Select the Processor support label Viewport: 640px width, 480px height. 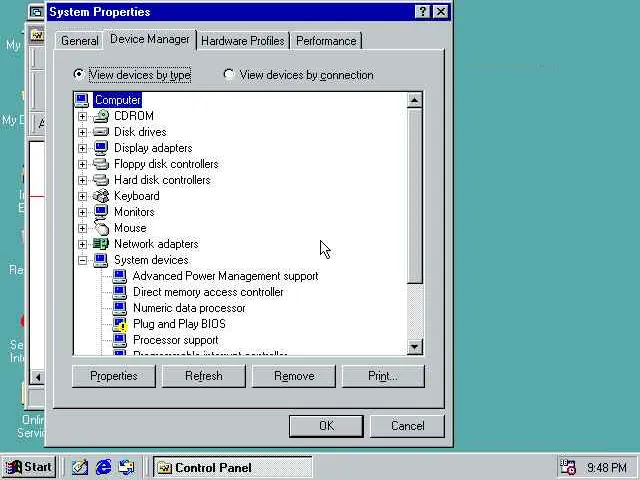pyautogui.click(x=176, y=340)
